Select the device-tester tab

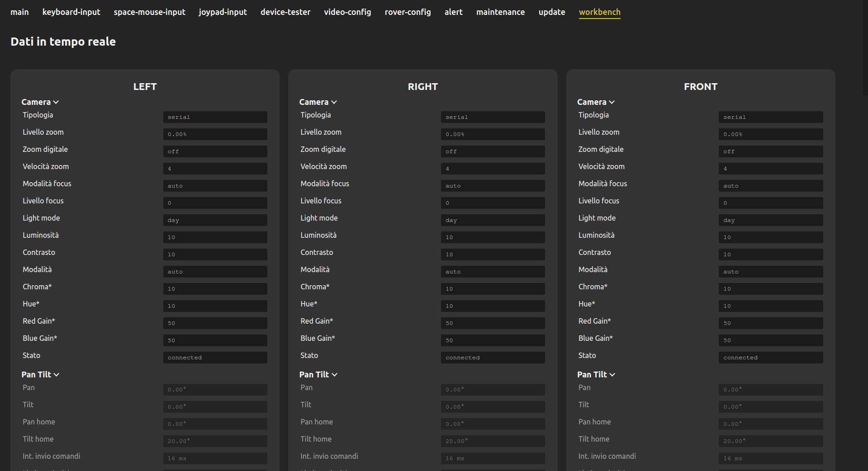[285, 12]
